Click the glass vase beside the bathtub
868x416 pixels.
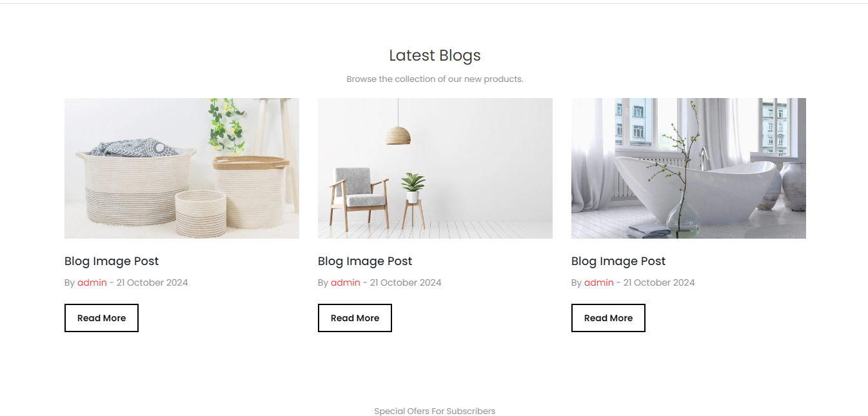[684, 217]
